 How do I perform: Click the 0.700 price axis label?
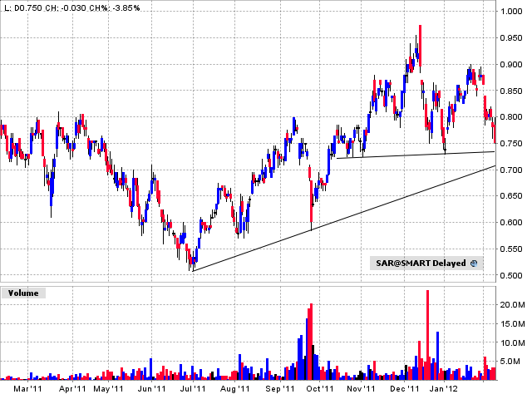(511, 170)
